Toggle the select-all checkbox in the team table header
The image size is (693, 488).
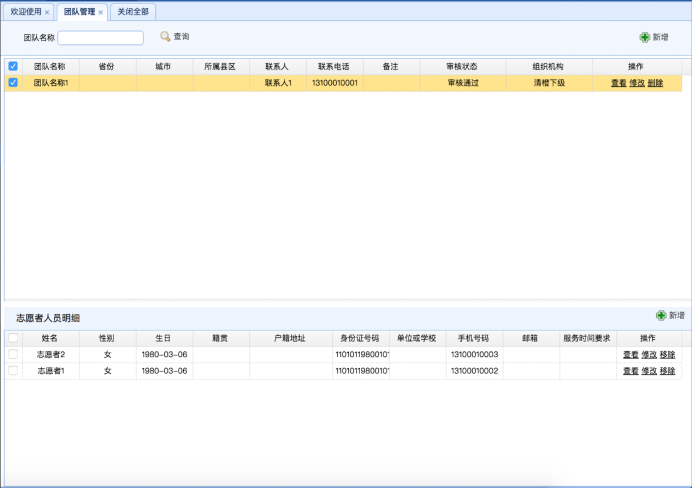[x=13, y=66]
